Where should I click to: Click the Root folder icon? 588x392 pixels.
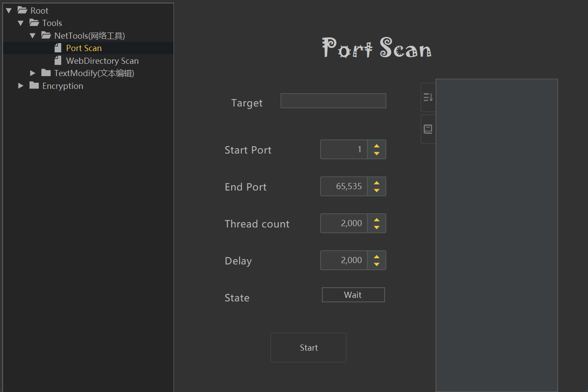pos(22,10)
